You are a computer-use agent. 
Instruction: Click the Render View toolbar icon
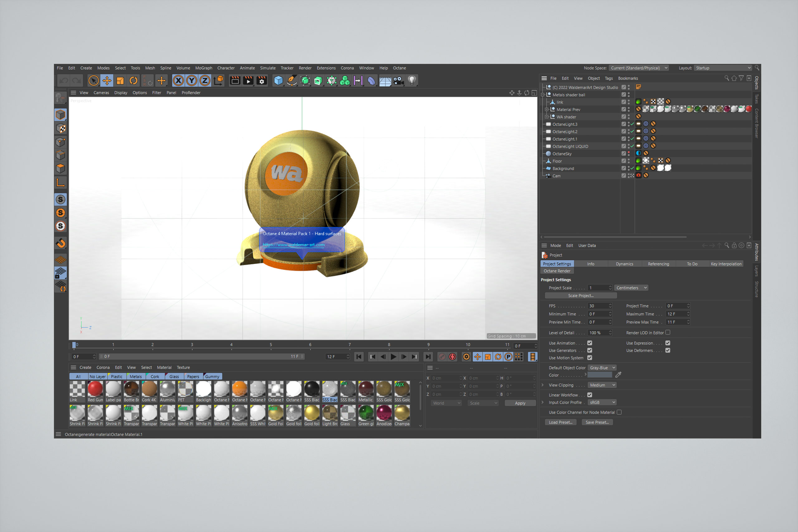click(235, 81)
